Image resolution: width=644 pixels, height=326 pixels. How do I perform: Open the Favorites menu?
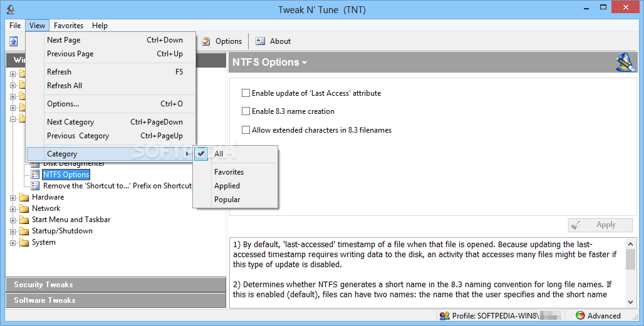[68, 26]
